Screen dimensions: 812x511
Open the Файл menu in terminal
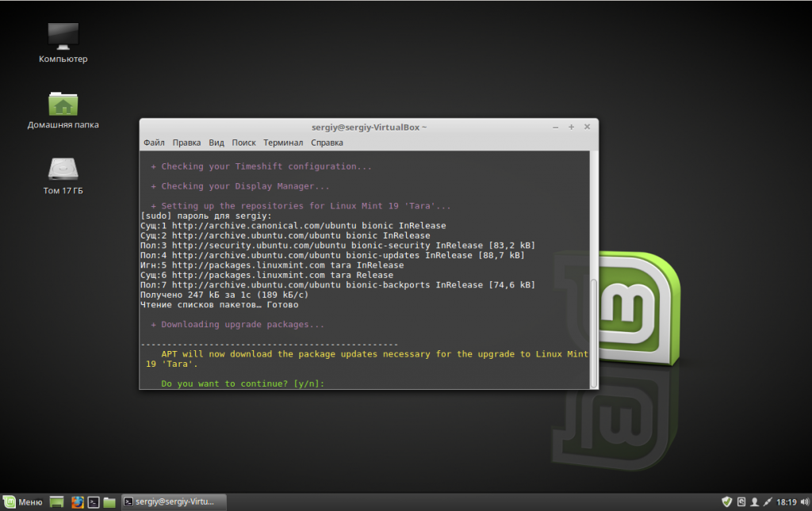click(154, 143)
